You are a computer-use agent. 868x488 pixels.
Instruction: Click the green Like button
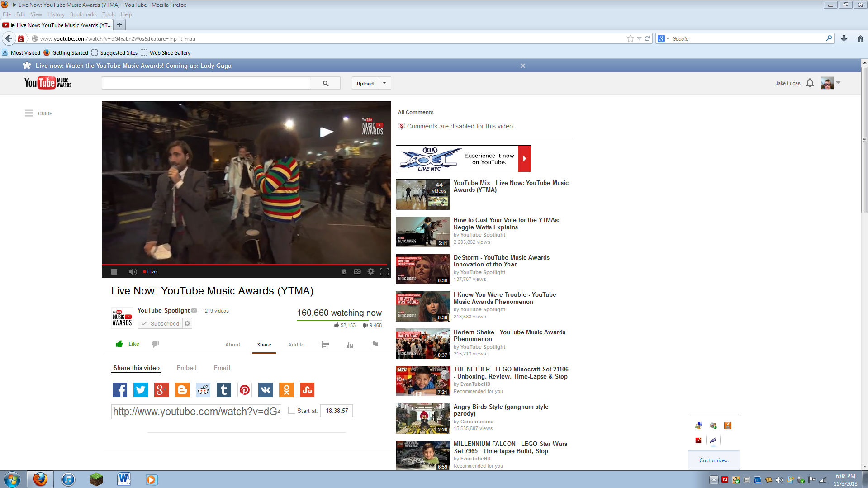point(128,344)
